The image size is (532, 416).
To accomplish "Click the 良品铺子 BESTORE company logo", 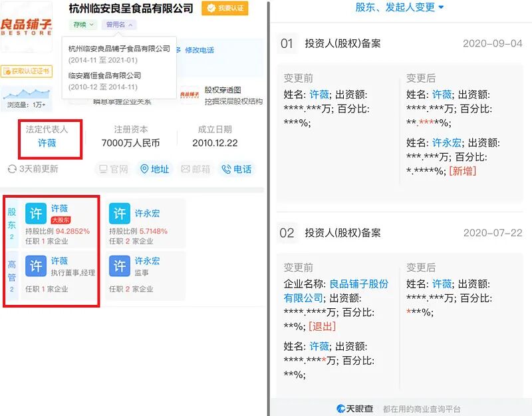I will (26, 27).
